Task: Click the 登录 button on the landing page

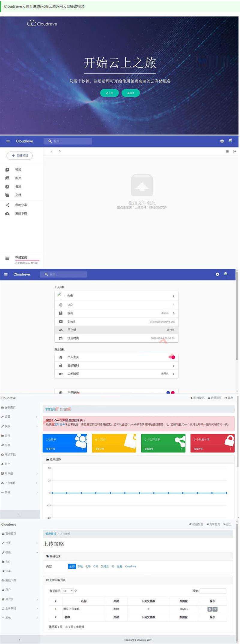Action: [130, 93]
